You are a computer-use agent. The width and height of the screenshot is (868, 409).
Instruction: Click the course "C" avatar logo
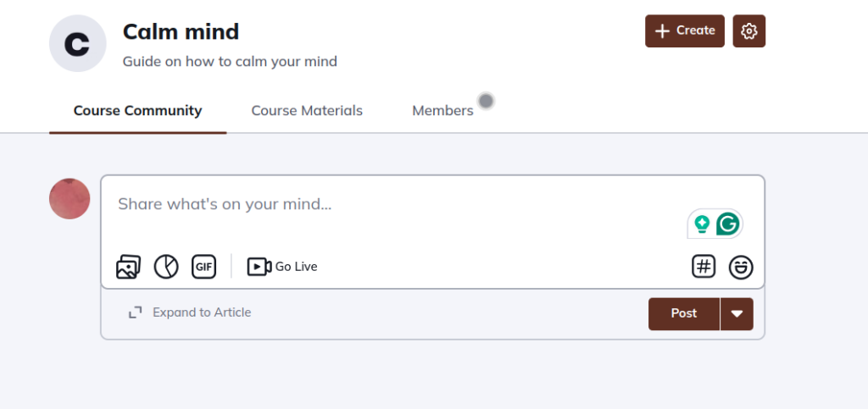(77, 43)
